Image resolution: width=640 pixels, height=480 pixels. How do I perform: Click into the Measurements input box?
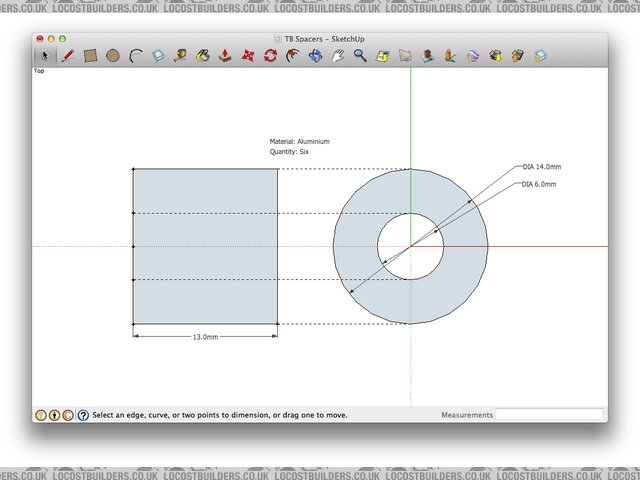[550, 414]
